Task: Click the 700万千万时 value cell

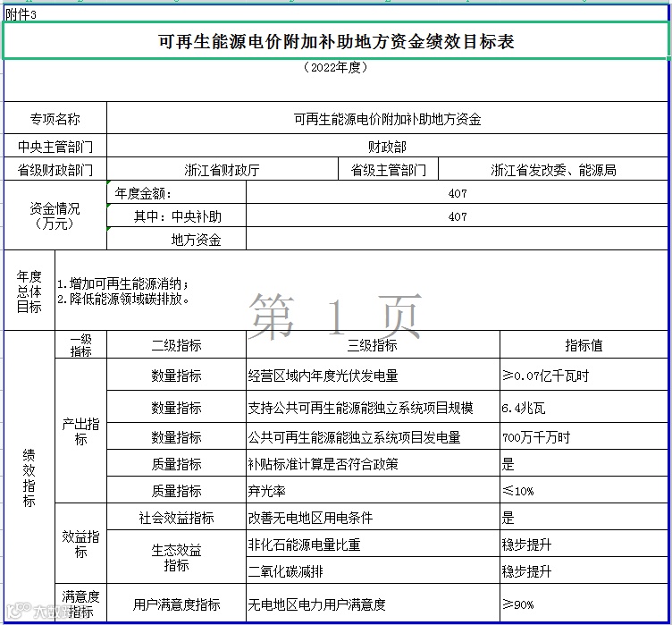Action: pos(584,436)
